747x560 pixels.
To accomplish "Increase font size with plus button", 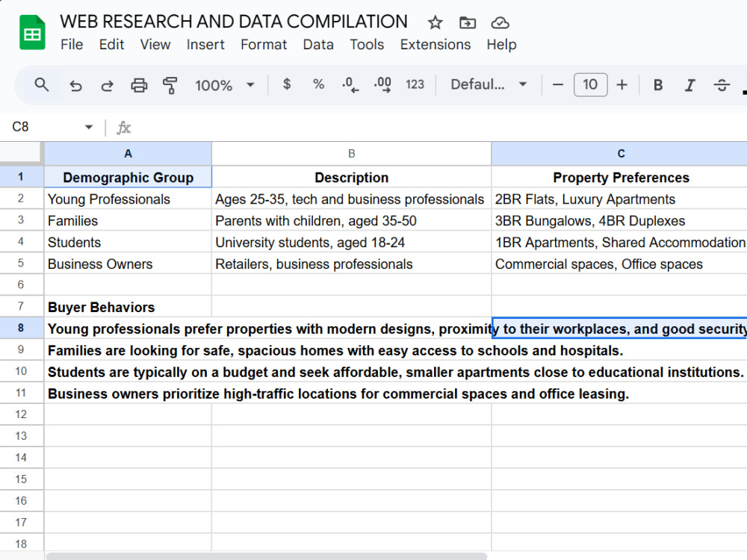I will pos(622,85).
